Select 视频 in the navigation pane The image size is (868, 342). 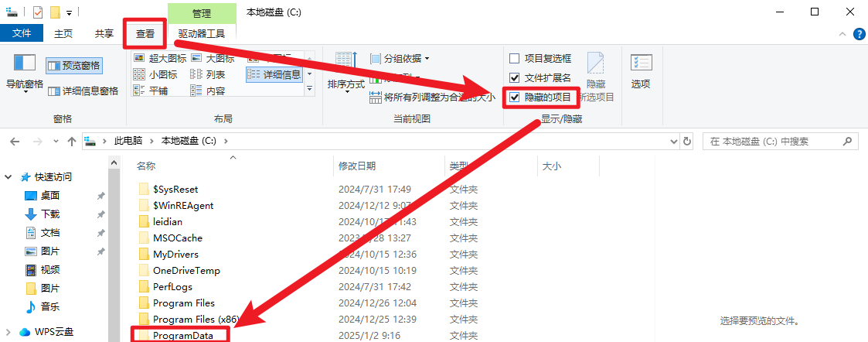pos(49,270)
